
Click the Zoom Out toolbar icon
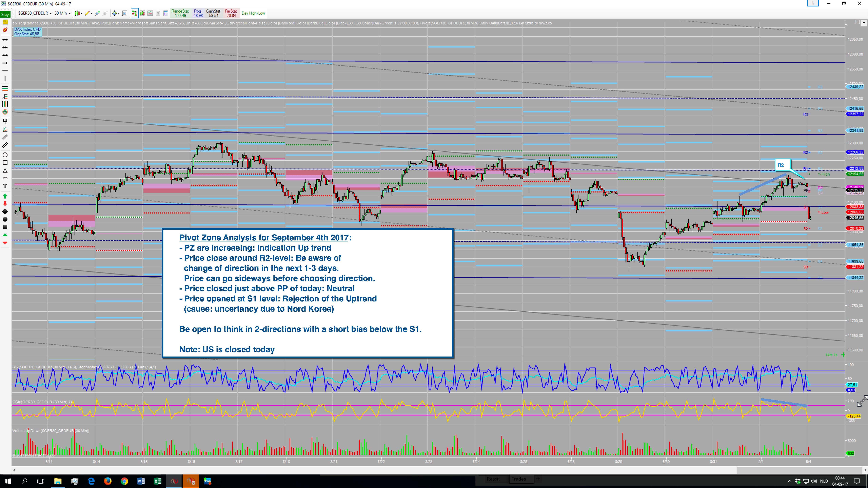click(x=105, y=13)
